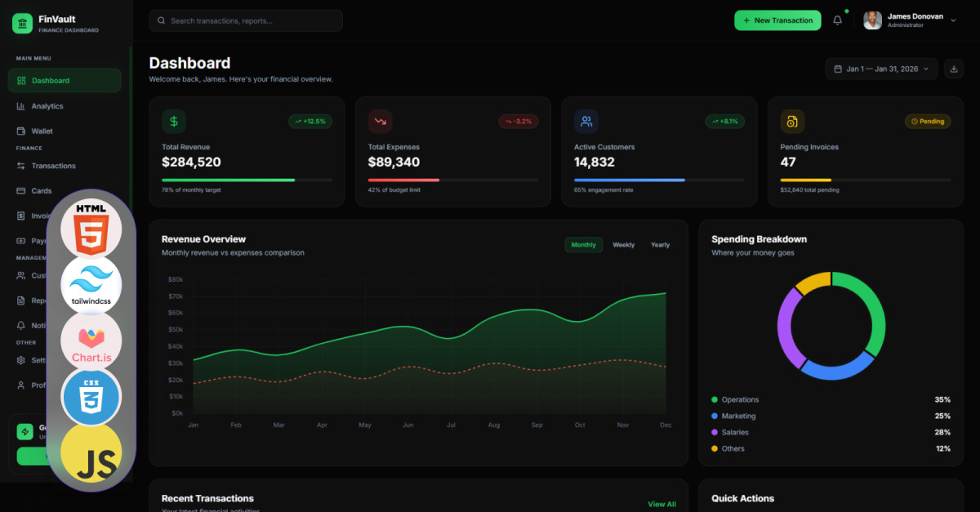Click the green Operations legend swatch
This screenshot has height=512, width=980.
(715, 399)
